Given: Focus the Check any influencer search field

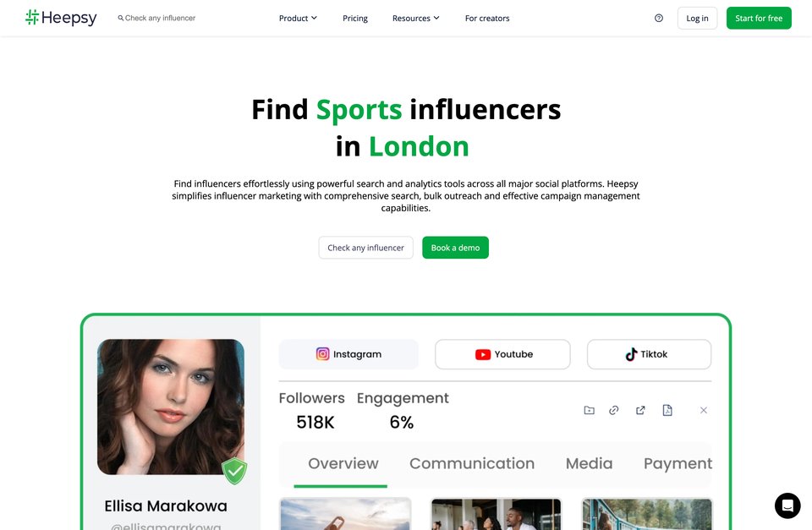Looking at the screenshot, I should point(157,18).
